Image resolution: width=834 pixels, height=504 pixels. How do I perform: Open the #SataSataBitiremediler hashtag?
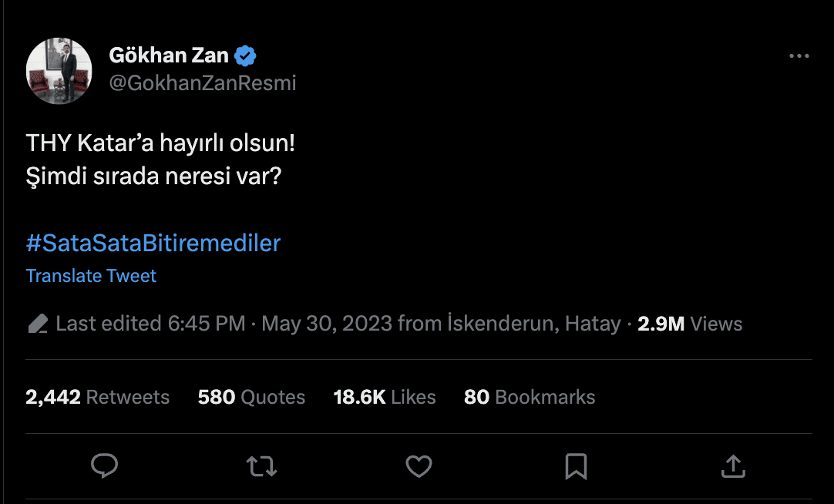click(x=153, y=244)
